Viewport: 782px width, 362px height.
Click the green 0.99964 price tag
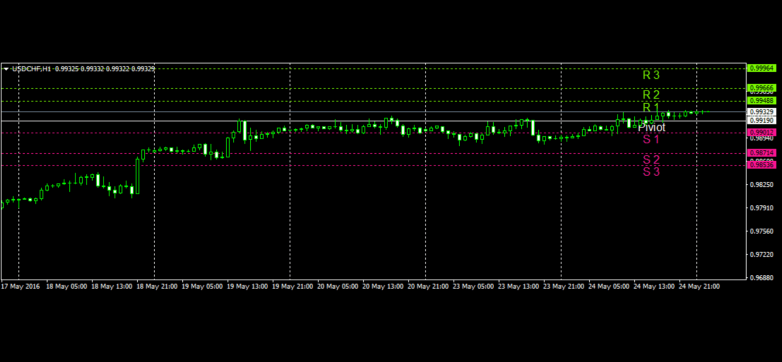click(763, 68)
